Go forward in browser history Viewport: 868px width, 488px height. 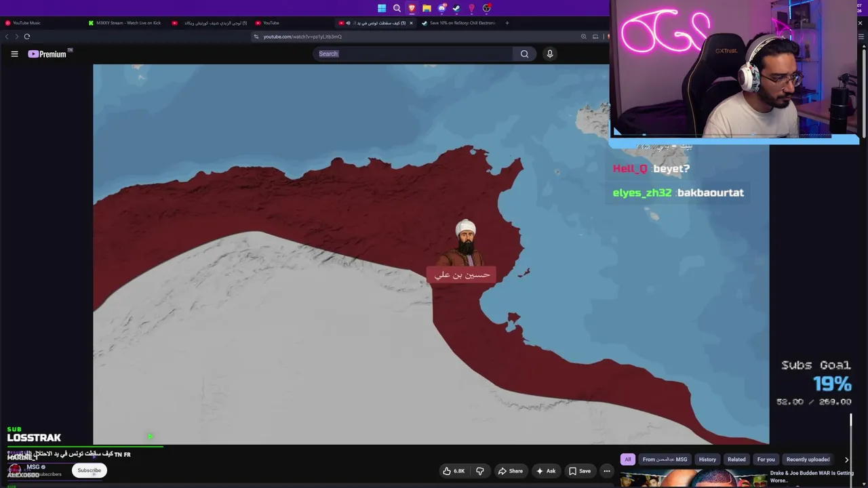pyautogui.click(x=16, y=37)
